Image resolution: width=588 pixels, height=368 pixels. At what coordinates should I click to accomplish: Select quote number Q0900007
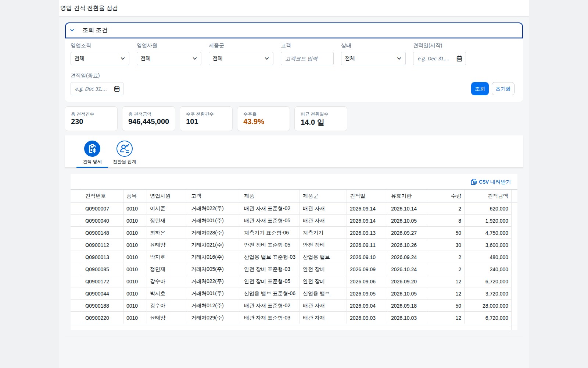[97, 209]
